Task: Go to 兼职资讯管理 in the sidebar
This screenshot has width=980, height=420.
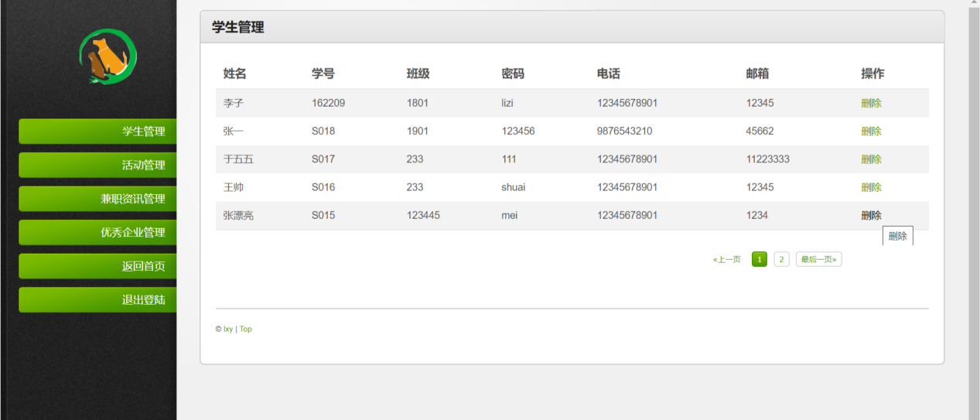Action: click(97, 199)
